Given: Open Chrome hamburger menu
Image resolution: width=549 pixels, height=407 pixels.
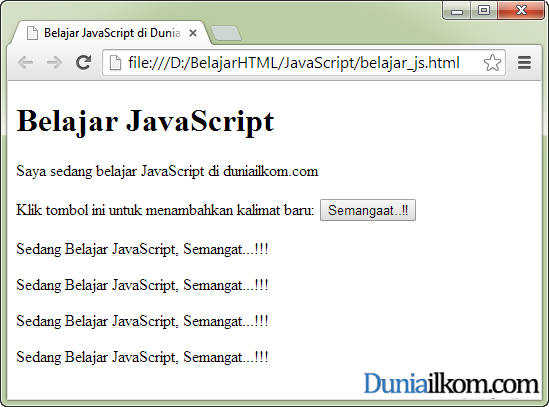Looking at the screenshot, I should [x=524, y=63].
